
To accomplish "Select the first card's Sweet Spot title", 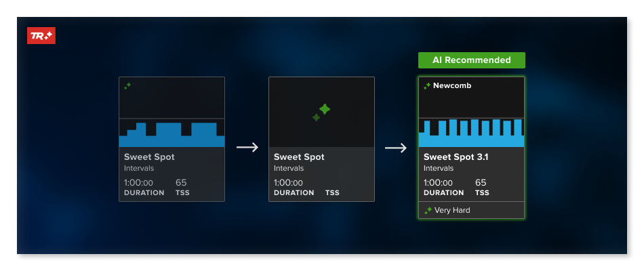I will click(x=149, y=157).
